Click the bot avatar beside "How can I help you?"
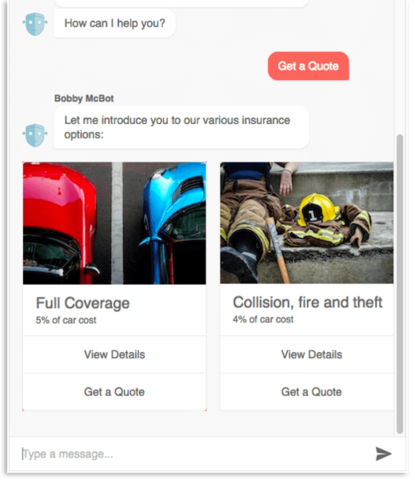 pyautogui.click(x=35, y=24)
